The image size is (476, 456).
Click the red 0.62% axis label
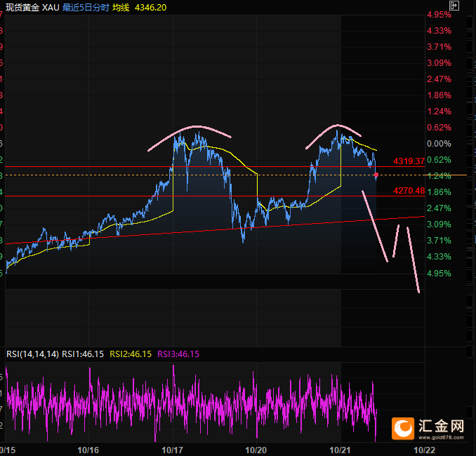(x=439, y=128)
